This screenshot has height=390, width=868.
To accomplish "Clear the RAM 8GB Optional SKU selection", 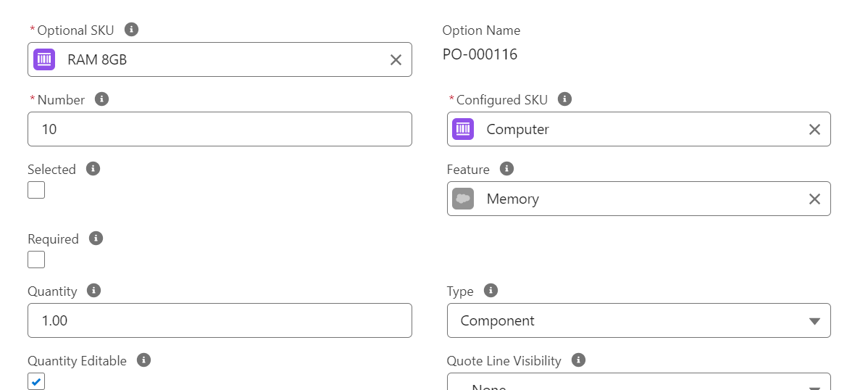I will [x=396, y=59].
